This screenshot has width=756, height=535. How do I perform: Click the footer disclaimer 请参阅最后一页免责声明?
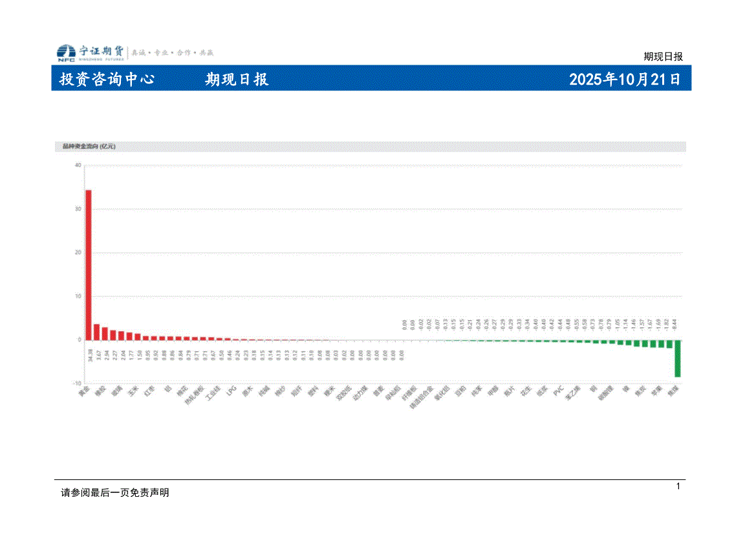coord(114,493)
